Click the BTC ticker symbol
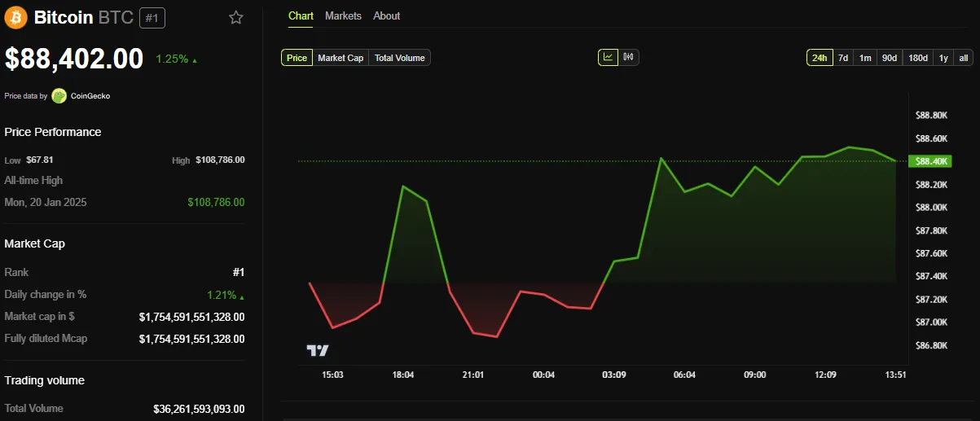The height and width of the screenshot is (421, 980). pos(116,17)
